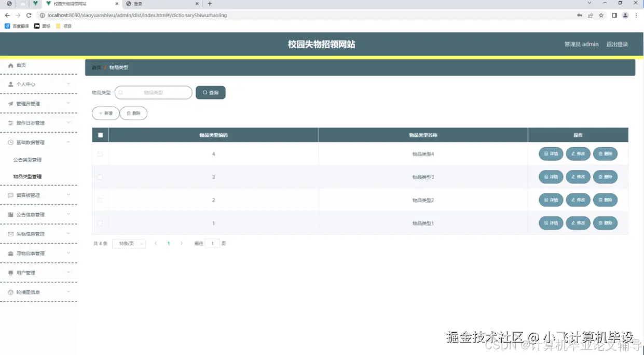Image resolution: width=644 pixels, height=355 pixels.
Task: Open the Chrome three-dot menu
Action: pos(636,16)
